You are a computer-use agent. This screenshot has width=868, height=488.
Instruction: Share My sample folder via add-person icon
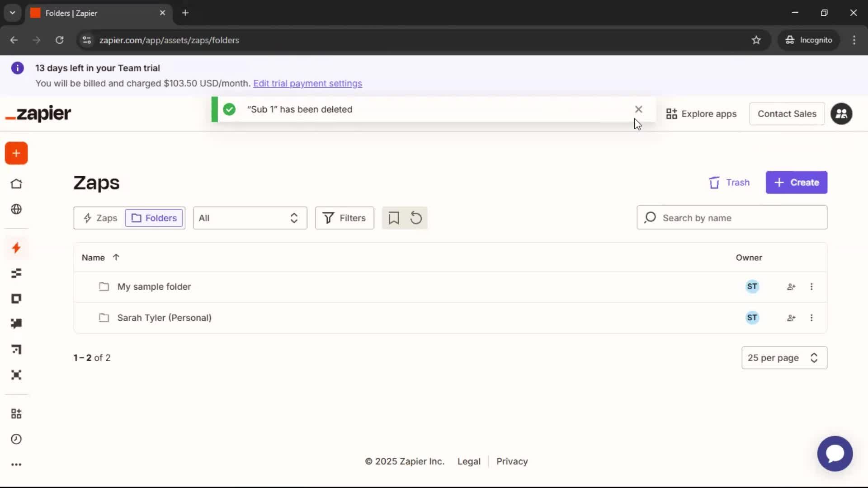791,287
